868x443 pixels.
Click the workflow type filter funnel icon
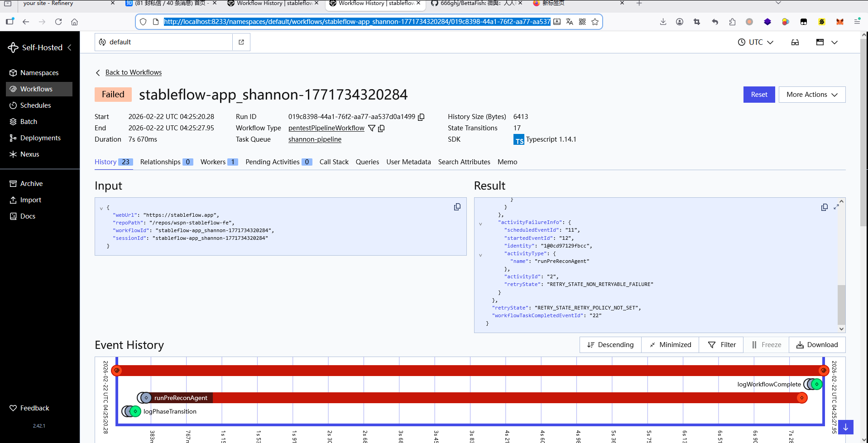[x=372, y=128]
